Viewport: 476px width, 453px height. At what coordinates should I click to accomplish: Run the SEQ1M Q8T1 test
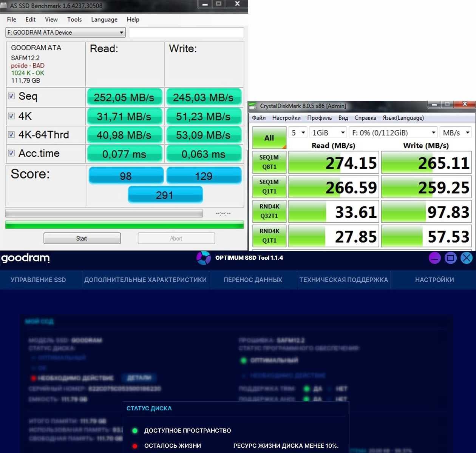click(269, 162)
